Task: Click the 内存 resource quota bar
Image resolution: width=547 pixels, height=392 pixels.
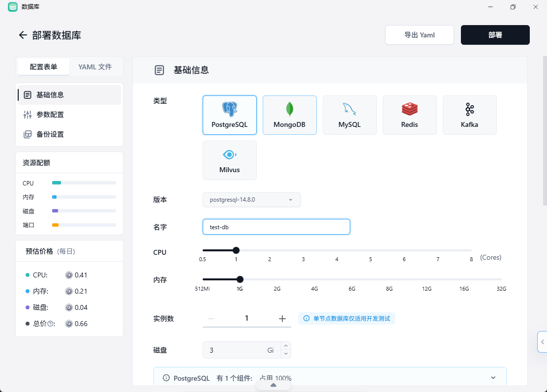Action: (84, 197)
